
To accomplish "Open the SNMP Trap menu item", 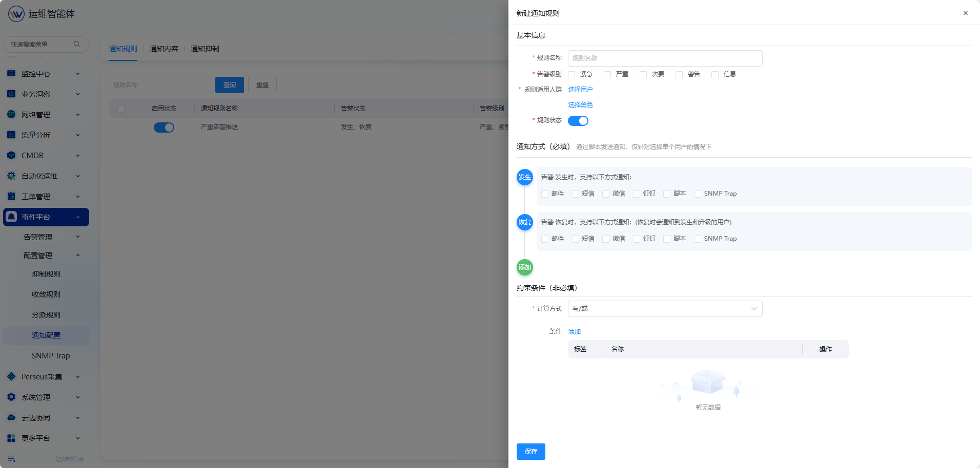I will tap(51, 356).
